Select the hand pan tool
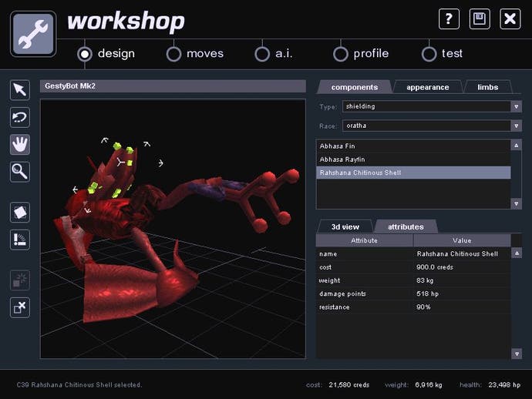Image resolution: width=532 pixels, height=399 pixels. pos(20,144)
